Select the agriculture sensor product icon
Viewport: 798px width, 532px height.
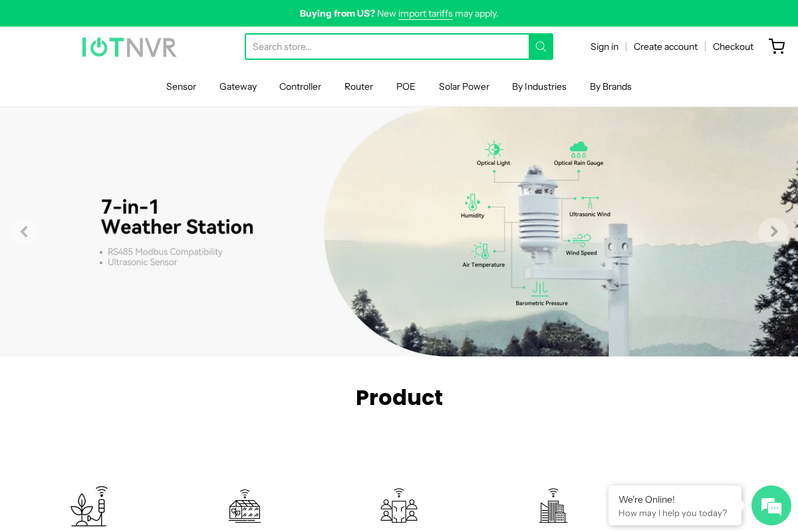point(88,505)
